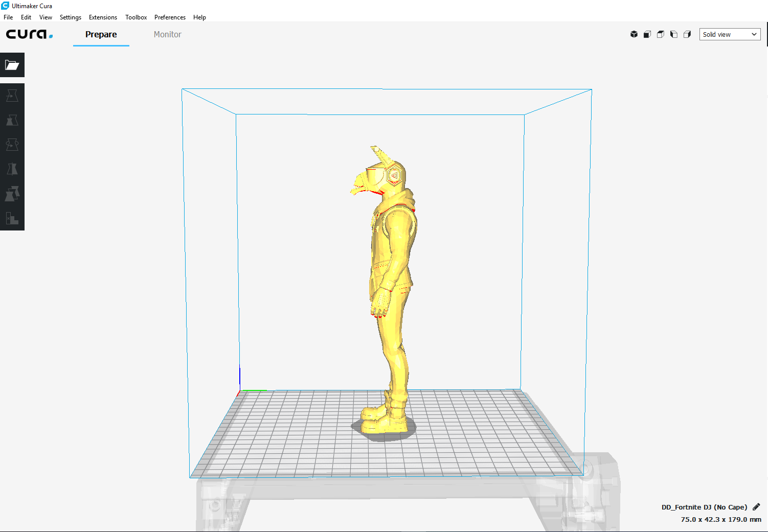
Task: Switch camera to the right side view
Action: 687,34
